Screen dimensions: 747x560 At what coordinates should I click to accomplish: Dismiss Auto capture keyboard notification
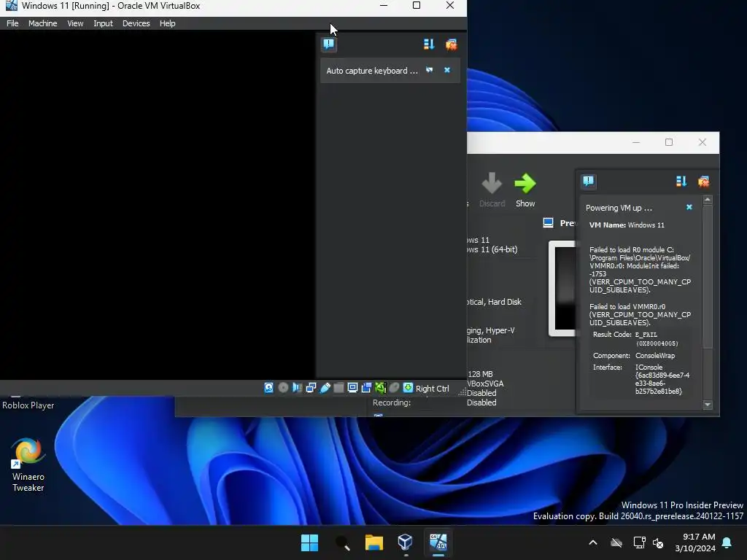click(447, 70)
